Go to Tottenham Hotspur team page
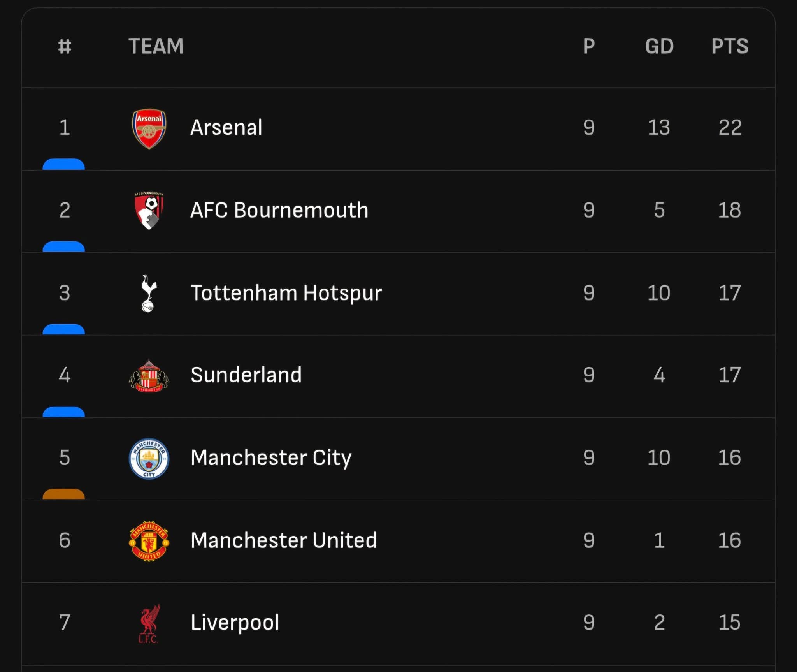The image size is (797, 672). 286,293
